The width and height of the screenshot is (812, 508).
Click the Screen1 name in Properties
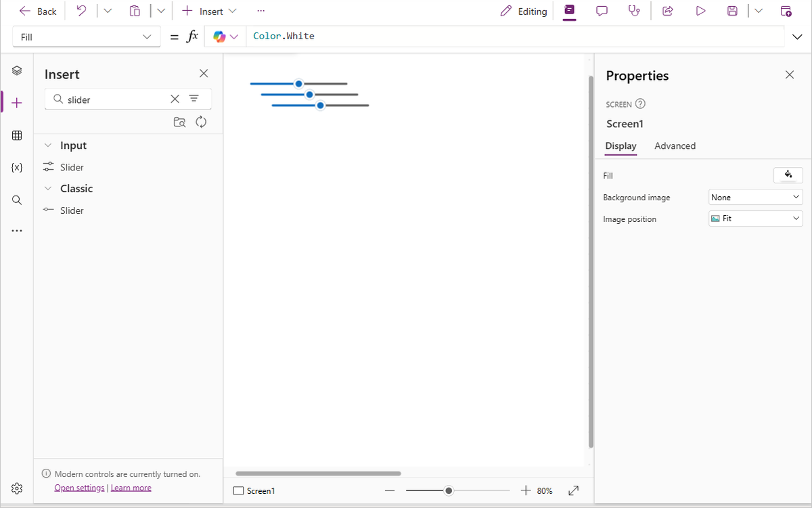pos(625,124)
